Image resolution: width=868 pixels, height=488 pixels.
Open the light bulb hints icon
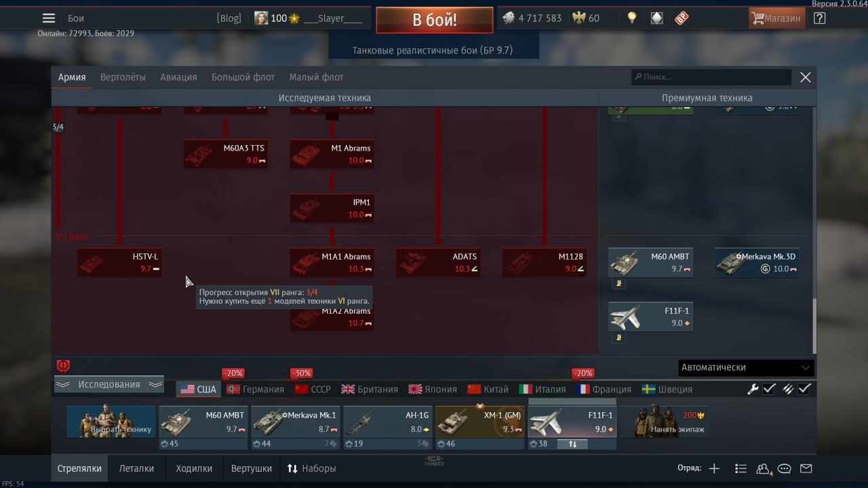point(632,18)
